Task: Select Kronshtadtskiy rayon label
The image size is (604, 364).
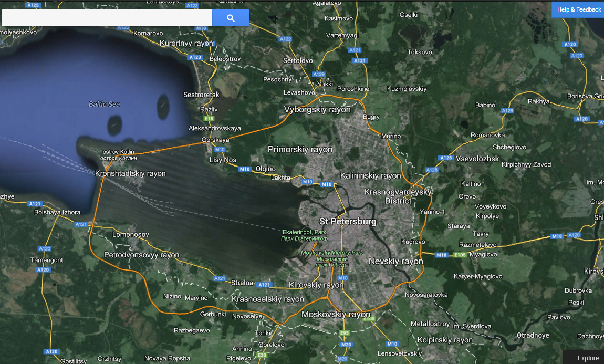Action: [x=130, y=174]
